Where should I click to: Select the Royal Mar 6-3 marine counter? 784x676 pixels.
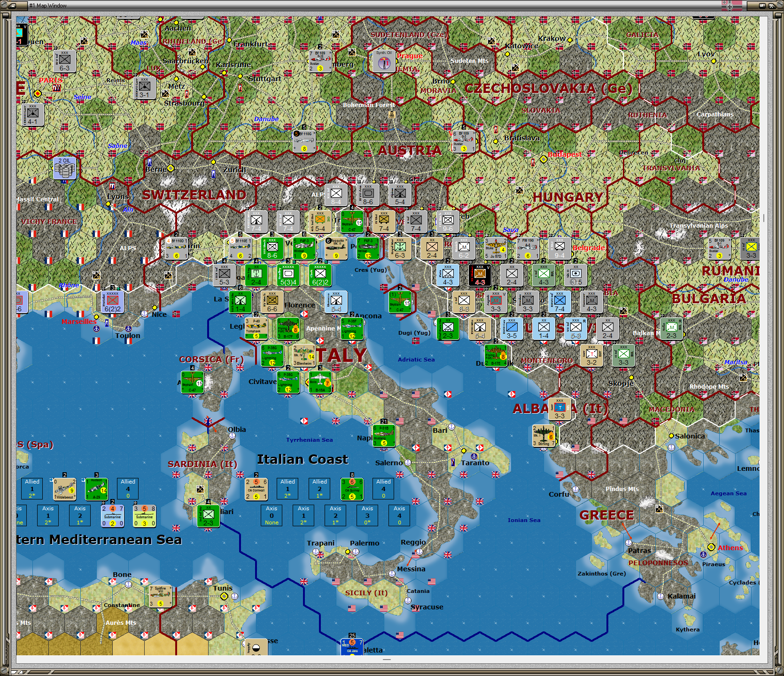point(400,248)
